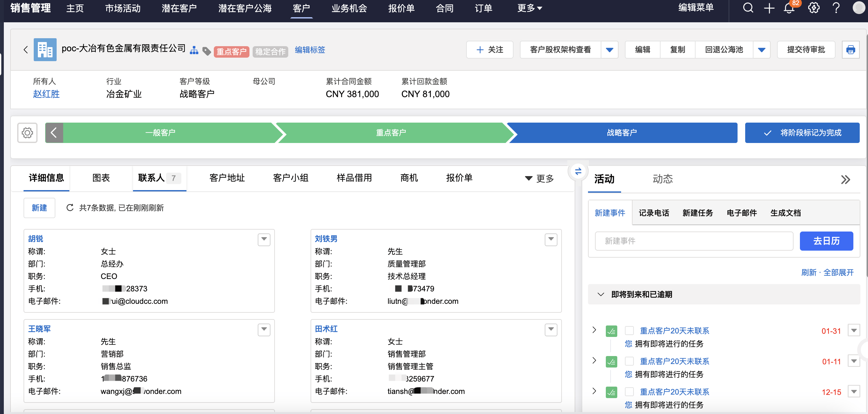Click the search magnifier icon
The width and height of the screenshot is (868, 414).
tap(748, 8)
